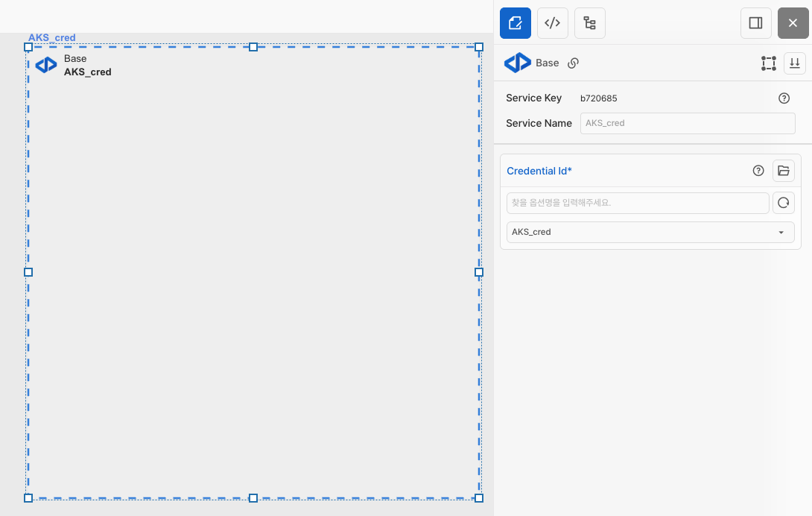Click the Base text in panel header

548,63
